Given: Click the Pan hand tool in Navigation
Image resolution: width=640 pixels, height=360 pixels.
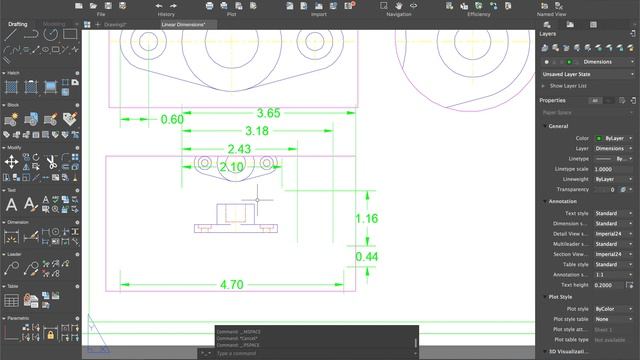Looking at the screenshot, I should [x=399, y=6].
